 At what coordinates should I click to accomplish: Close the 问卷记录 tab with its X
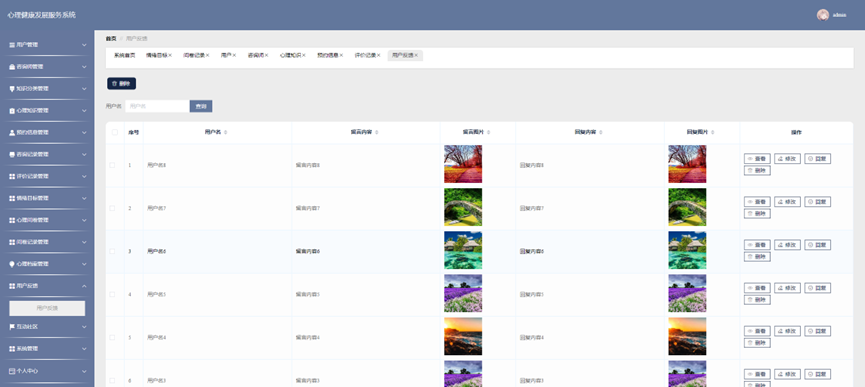click(x=207, y=55)
